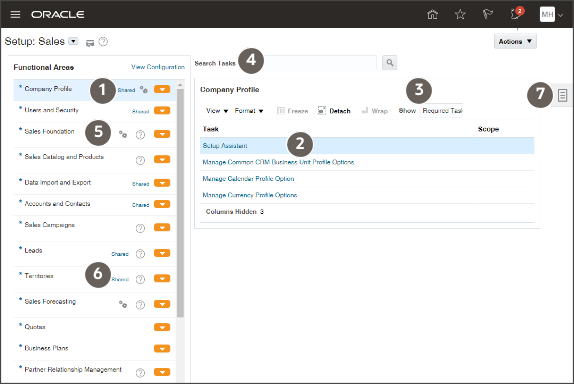This screenshot has height=384, width=574.
Task: Open help icon for Leads
Action: [x=140, y=254]
